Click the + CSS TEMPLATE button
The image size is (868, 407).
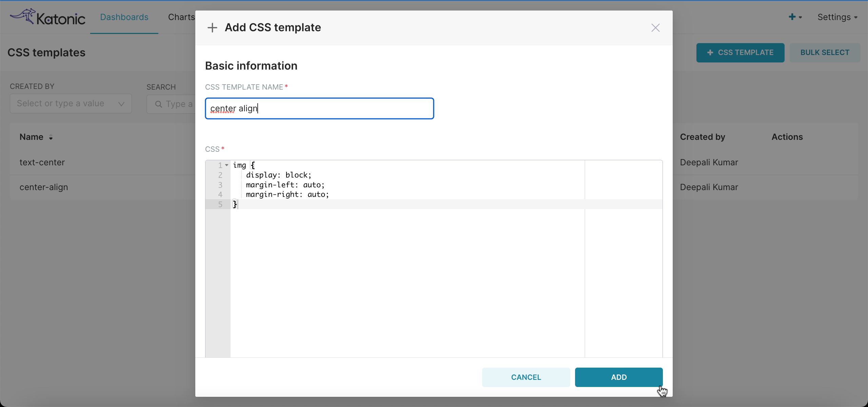(x=740, y=53)
